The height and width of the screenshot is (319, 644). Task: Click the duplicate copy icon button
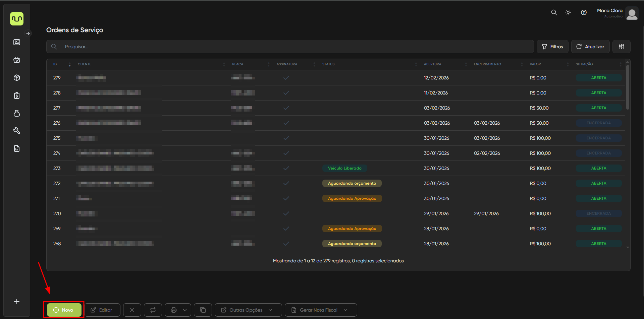[x=203, y=310]
